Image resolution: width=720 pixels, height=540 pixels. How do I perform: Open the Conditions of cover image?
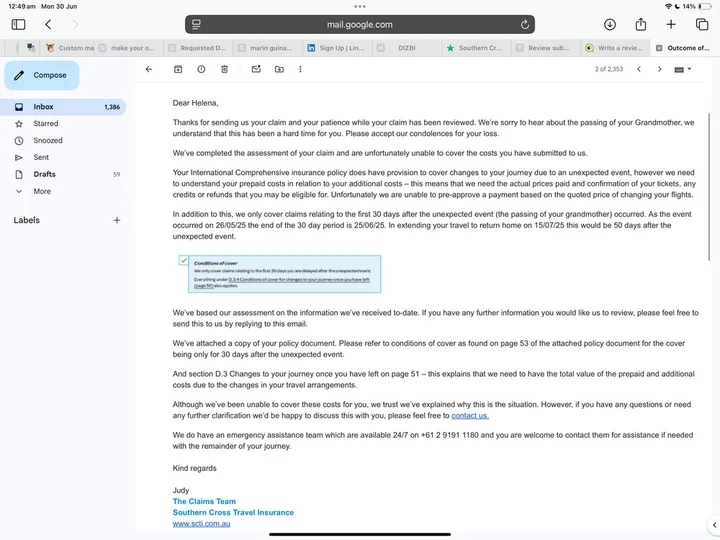click(279, 274)
